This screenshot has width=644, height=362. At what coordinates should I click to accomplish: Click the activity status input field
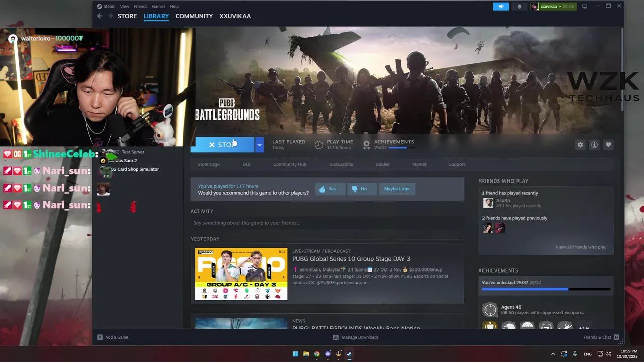click(x=327, y=223)
